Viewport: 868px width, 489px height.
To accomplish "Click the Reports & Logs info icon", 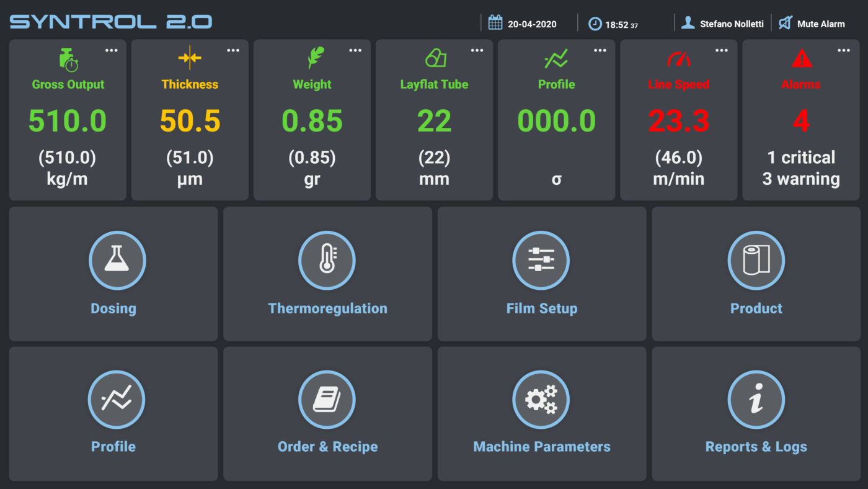I will pyautogui.click(x=756, y=400).
